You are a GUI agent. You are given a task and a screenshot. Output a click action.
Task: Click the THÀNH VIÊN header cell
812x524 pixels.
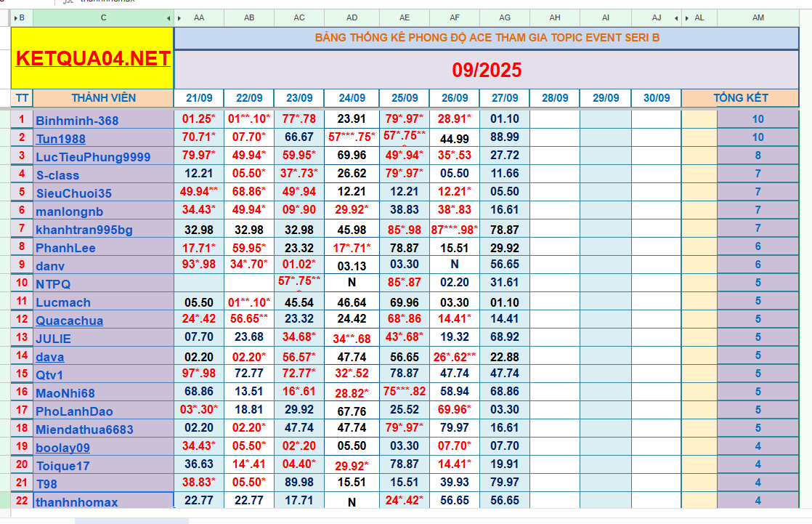coord(103,98)
